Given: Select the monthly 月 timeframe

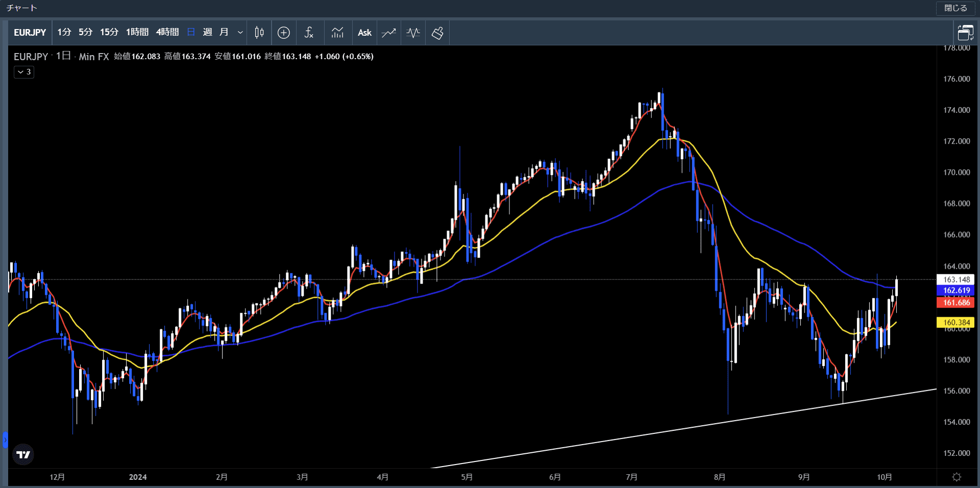Looking at the screenshot, I should (224, 32).
